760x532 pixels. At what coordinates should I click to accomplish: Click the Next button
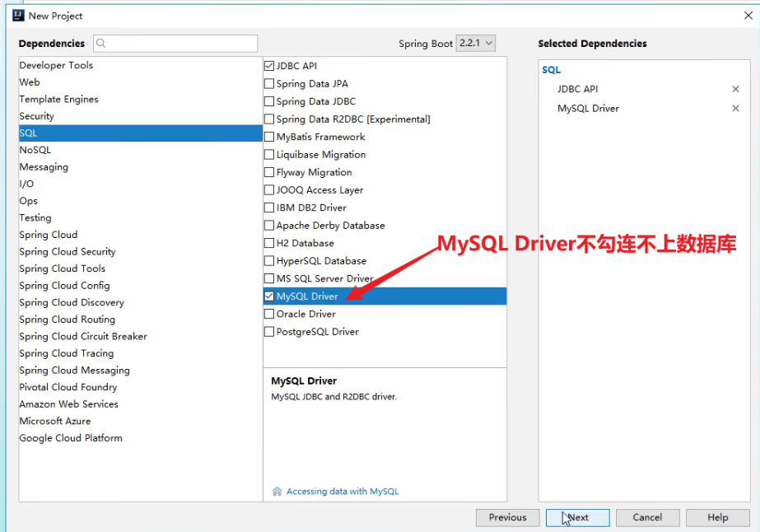(x=578, y=517)
